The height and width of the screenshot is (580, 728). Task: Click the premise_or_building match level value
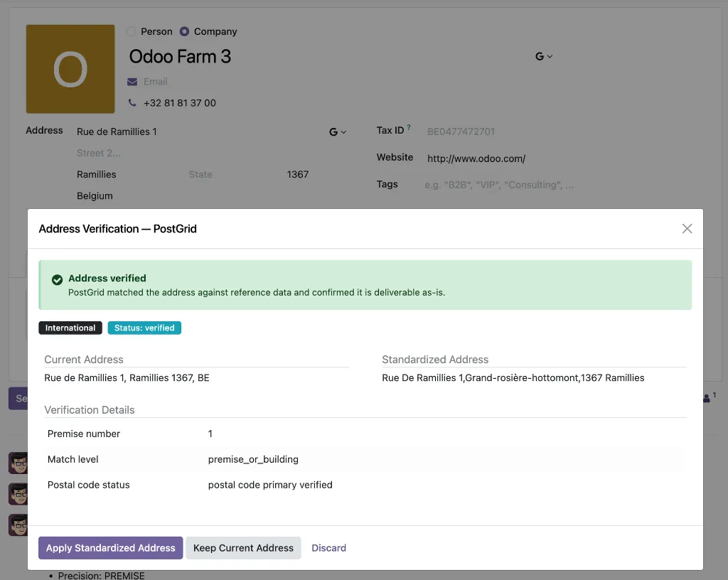click(x=253, y=459)
